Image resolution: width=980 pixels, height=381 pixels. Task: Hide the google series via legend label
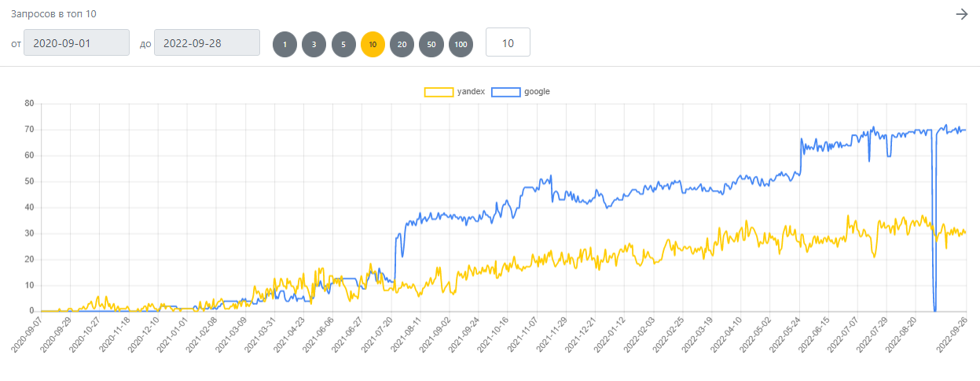(537, 92)
